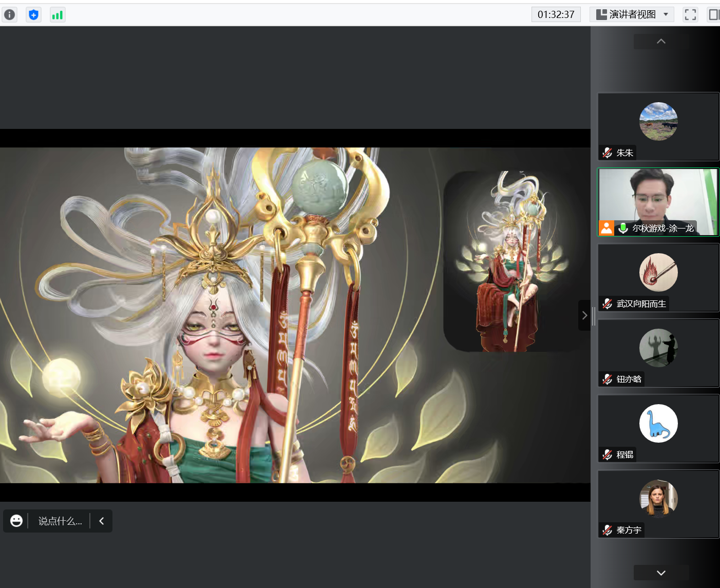Collapse participant sidebar with right arrow
The height and width of the screenshot is (588, 720).
click(x=584, y=315)
